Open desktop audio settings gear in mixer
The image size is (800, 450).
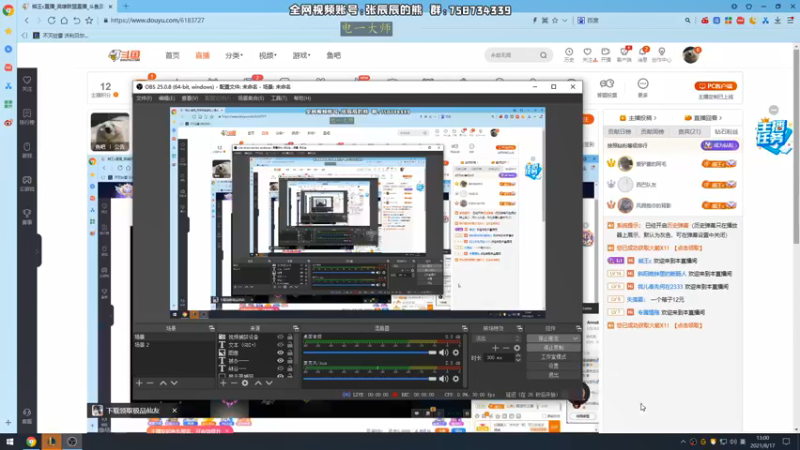[456, 353]
